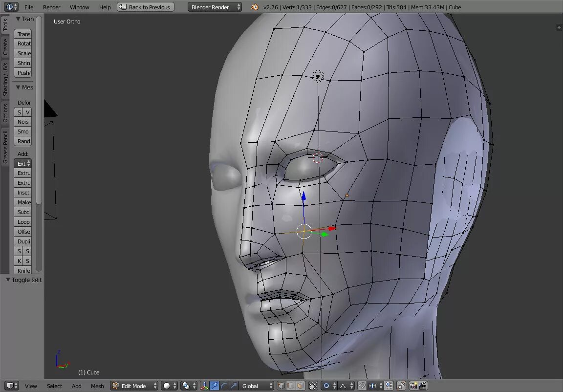Open the proportional editing mode dropdown
Screen dimensions: 563x392
click(329, 386)
